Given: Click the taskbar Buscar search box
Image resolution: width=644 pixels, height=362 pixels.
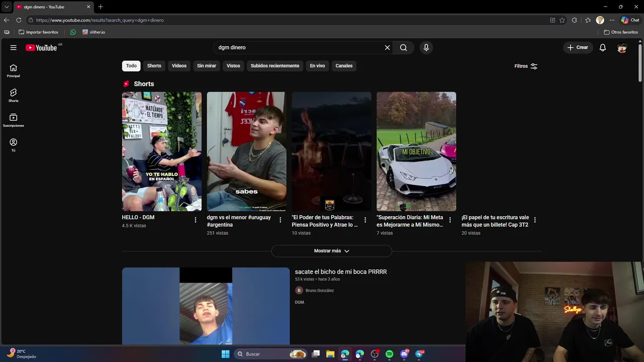Looking at the screenshot, I should click(x=271, y=354).
